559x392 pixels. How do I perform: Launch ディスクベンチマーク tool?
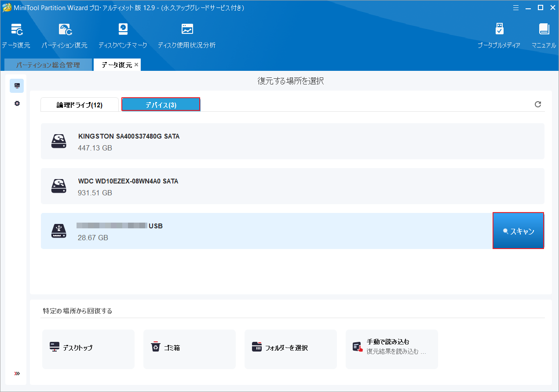coord(123,29)
